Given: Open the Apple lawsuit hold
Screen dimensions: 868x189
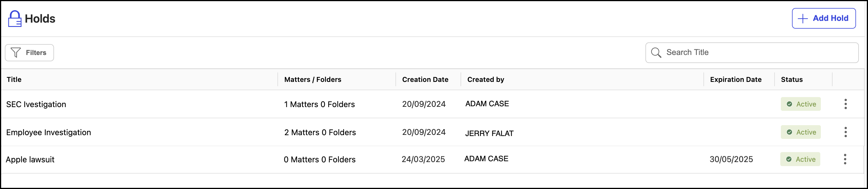Looking at the screenshot, I should pos(30,160).
